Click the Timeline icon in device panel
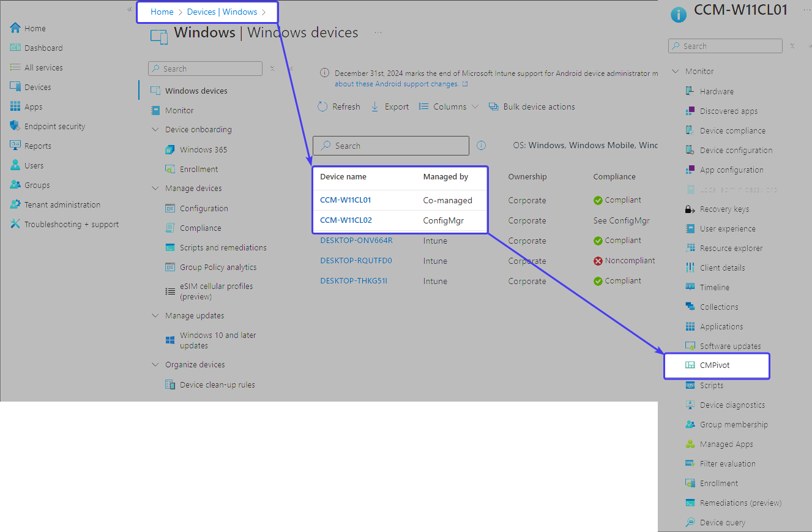 click(690, 287)
